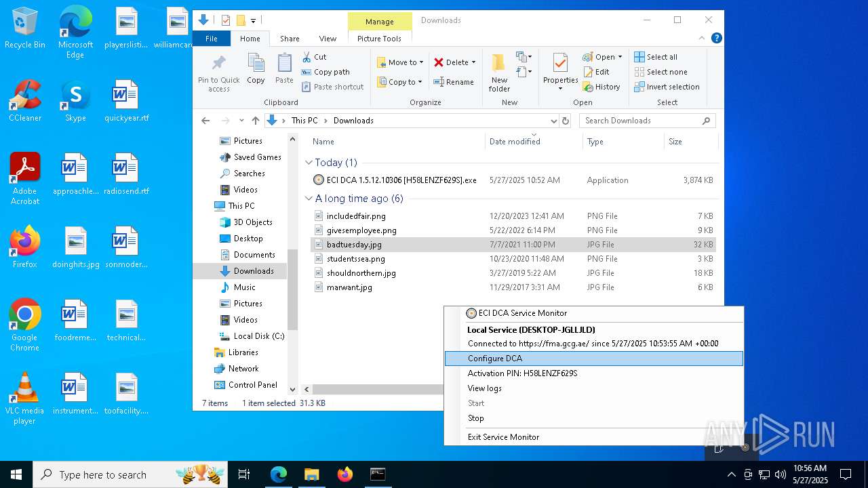Sort by Size column header
Viewport: 868px width, 488px height.
pos(690,142)
